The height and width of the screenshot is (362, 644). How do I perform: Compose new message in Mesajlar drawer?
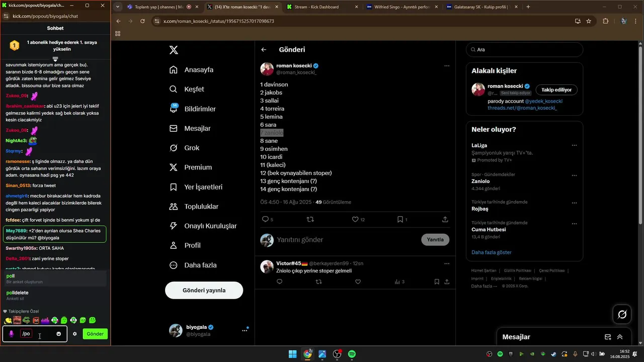tap(608, 337)
